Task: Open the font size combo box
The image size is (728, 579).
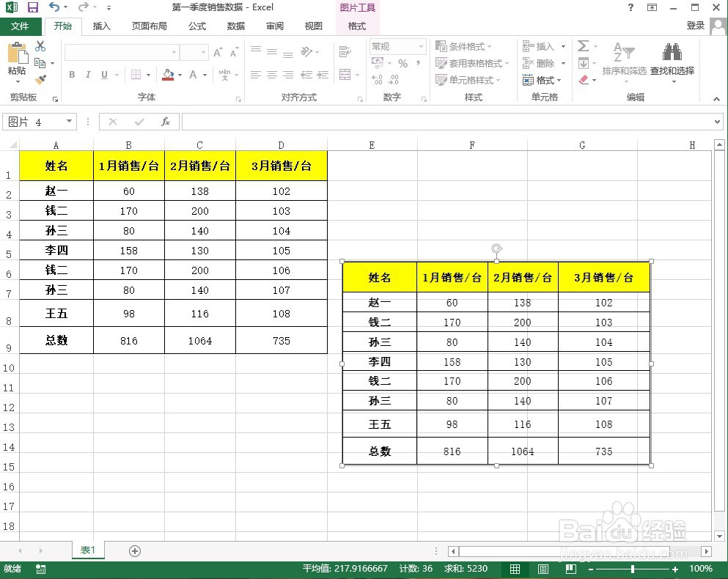Action: 194,53
